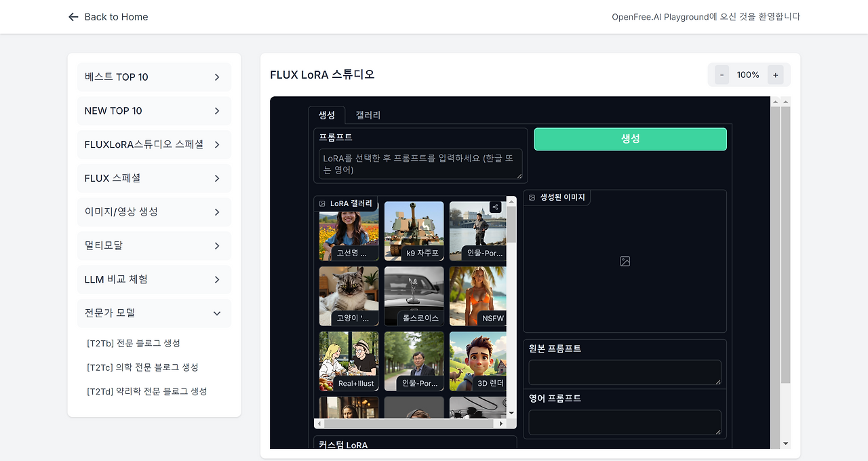Click the 원본 프롬프트 text box

coord(625,372)
